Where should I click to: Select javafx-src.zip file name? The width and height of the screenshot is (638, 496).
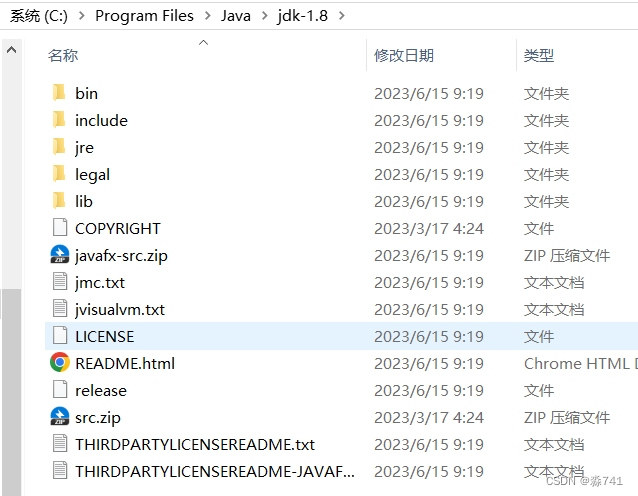[x=121, y=256]
